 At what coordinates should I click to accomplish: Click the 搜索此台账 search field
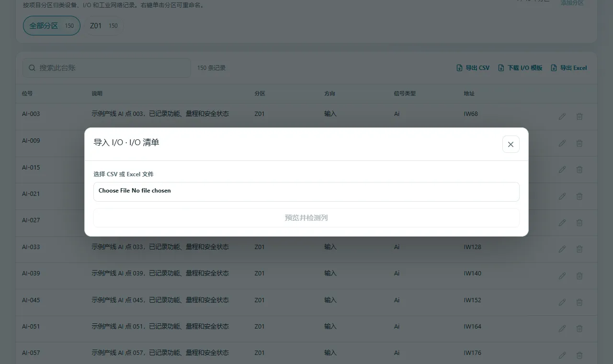tap(107, 68)
